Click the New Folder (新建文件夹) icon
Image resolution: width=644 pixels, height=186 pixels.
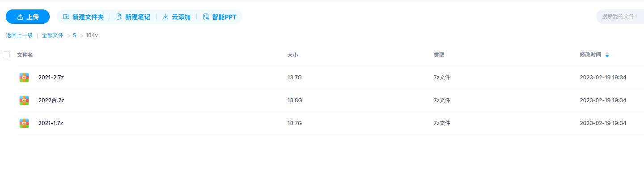[66, 17]
